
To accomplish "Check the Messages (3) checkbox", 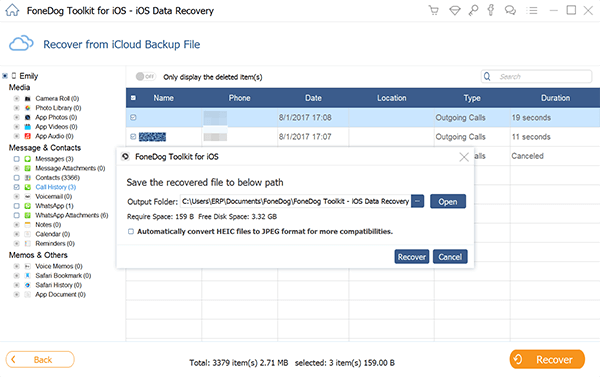I will (16, 159).
